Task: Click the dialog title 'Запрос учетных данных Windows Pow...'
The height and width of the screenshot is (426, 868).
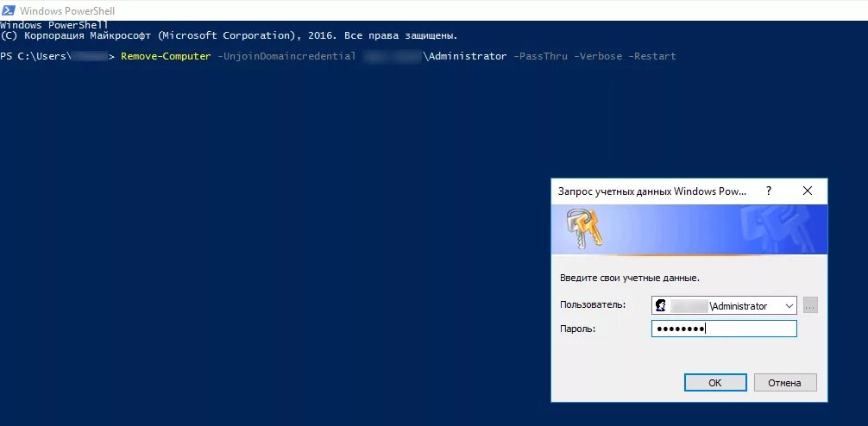Action: (652, 191)
